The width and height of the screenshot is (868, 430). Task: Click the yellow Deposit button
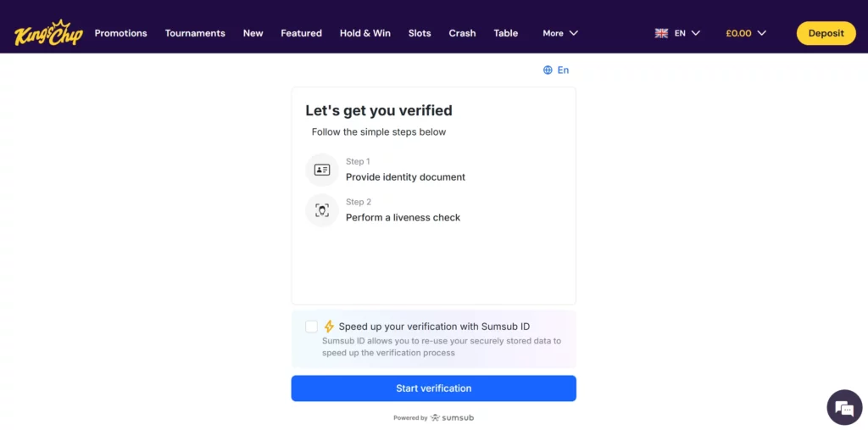tap(826, 33)
